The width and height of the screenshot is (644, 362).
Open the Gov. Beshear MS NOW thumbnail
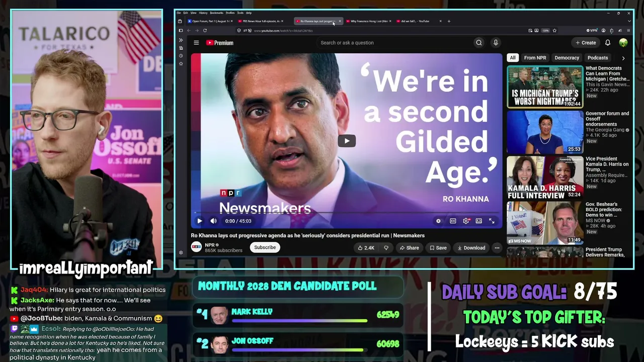[545, 223]
